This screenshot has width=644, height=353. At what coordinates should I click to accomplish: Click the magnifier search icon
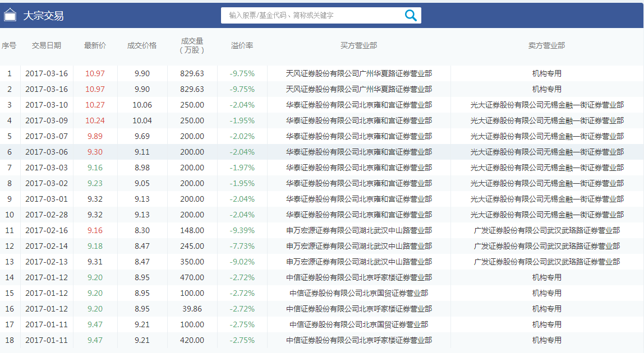pos(411,16)
